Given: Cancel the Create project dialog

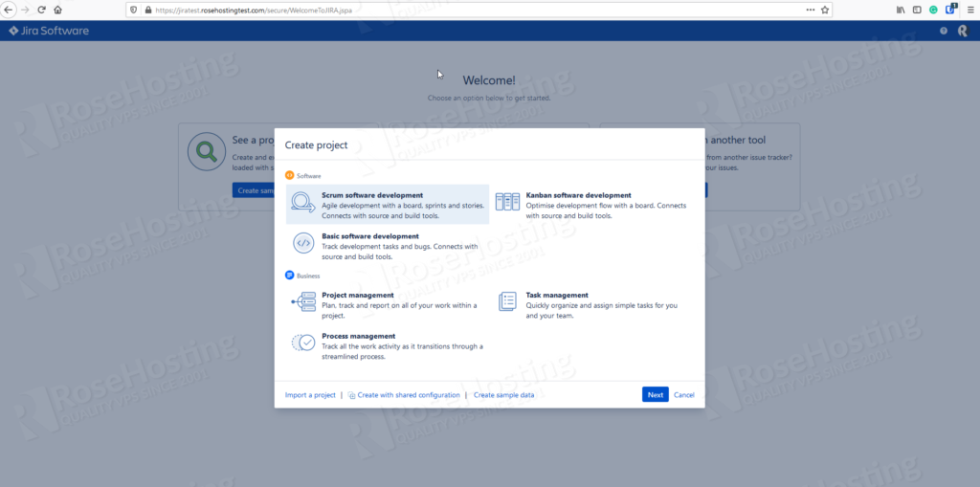Looking at the screenshot, I should pos(683,394).
